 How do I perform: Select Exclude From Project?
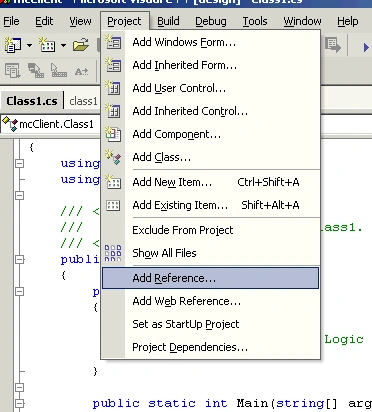point(211,230)
